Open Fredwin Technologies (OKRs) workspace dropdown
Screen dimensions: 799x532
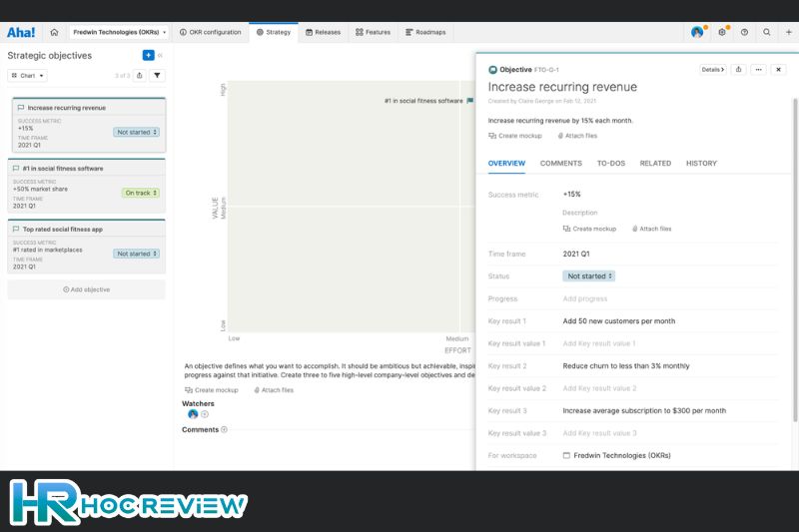click(x=119, y=32)
